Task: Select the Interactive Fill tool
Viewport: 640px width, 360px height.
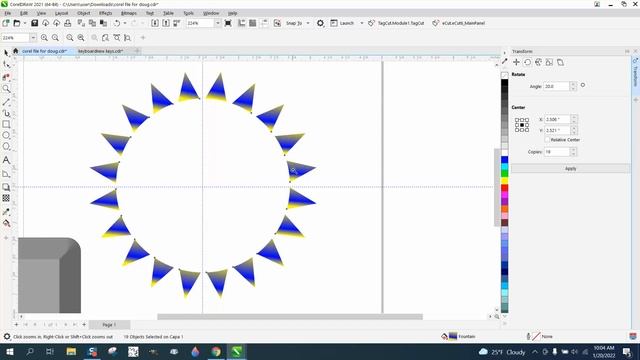Action: click(x=6, y=223)
